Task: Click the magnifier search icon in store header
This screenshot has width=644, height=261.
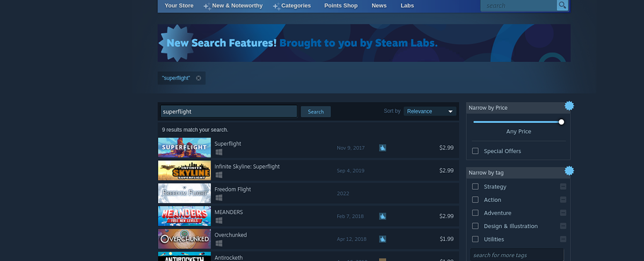Action: coord(562,5)
